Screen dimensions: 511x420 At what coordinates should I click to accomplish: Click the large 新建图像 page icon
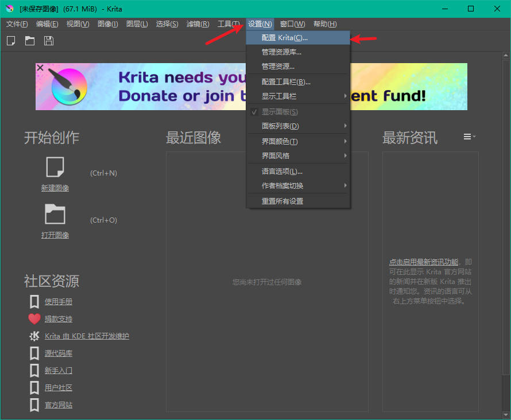55,167
